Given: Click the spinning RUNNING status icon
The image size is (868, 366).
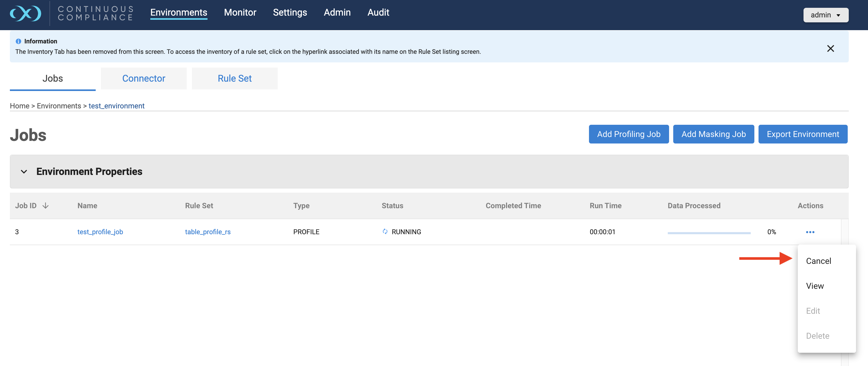Looking at the screenshot, I should point(385,231).
